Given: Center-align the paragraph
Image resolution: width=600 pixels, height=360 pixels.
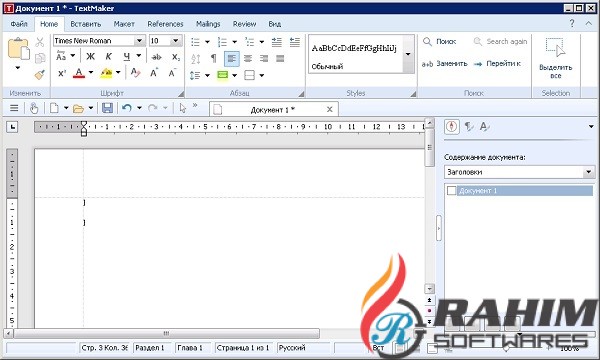Looking at the screenshot, I should (248, 59).
